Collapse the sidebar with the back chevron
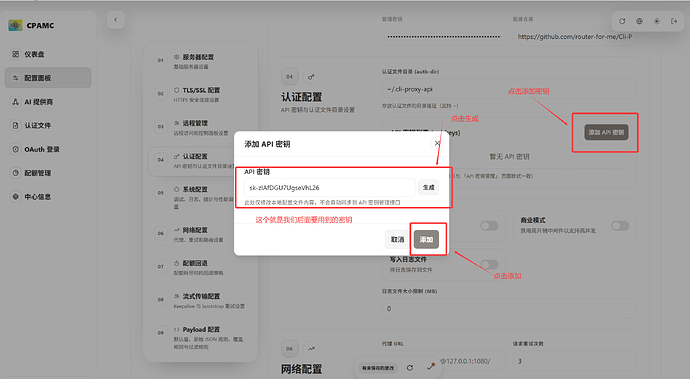690x379 pixels. [116, 20]
